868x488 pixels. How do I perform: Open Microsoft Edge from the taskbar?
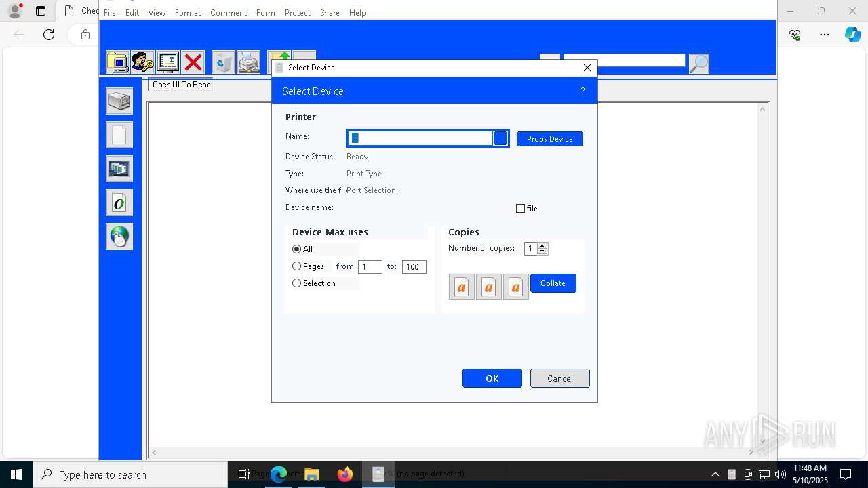(x=279, y=474)
